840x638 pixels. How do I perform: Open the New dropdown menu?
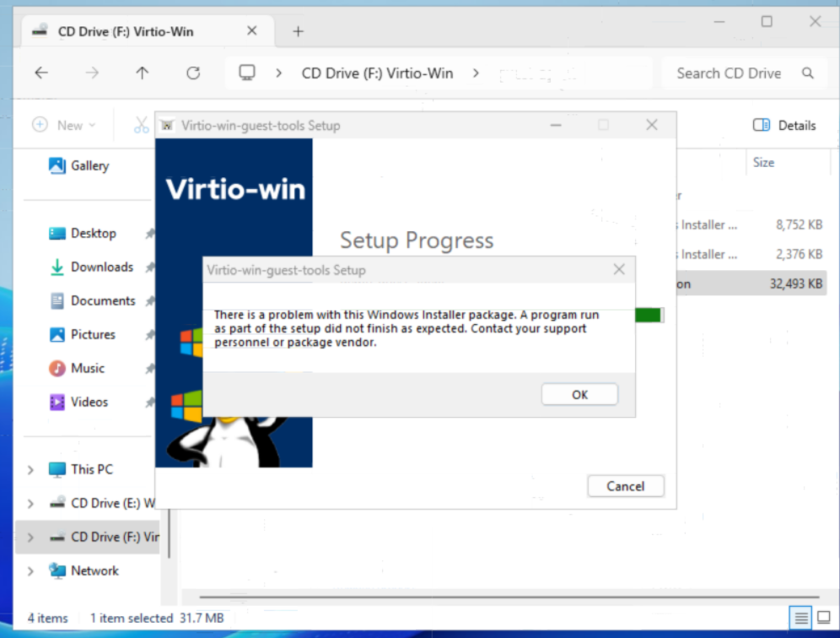click(x=64, y=126)
